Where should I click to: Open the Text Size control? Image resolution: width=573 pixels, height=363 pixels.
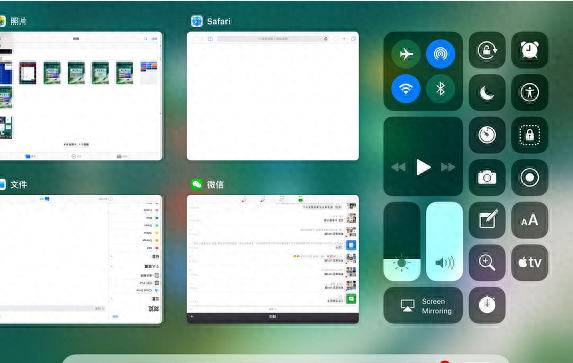530,220
